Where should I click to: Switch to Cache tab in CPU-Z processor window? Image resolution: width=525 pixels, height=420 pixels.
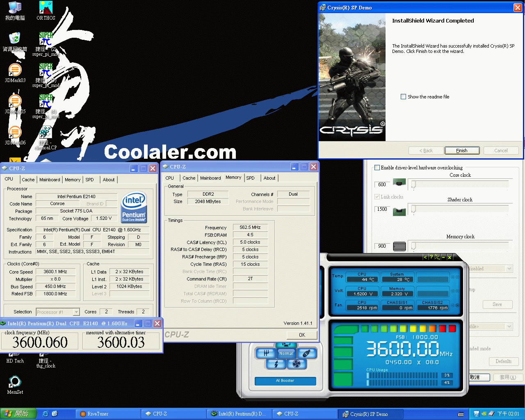(x=28, y=180)
